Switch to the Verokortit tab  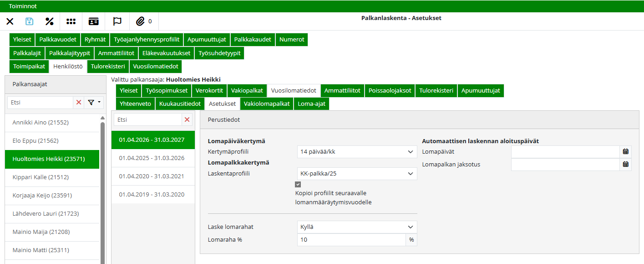pos(209,91)
